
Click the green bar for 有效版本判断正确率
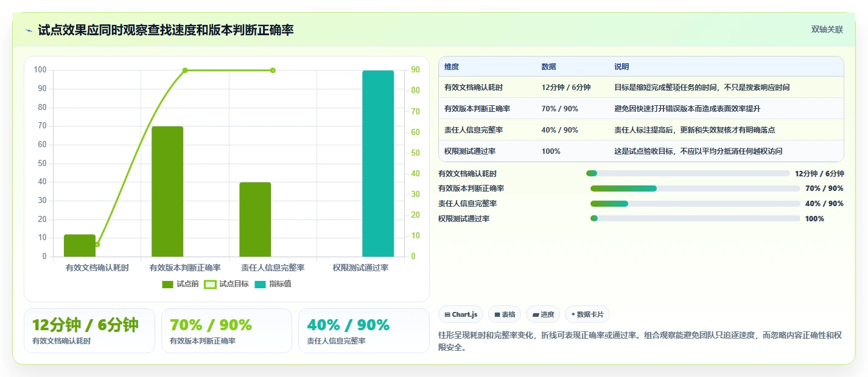[x=167, y=192]
